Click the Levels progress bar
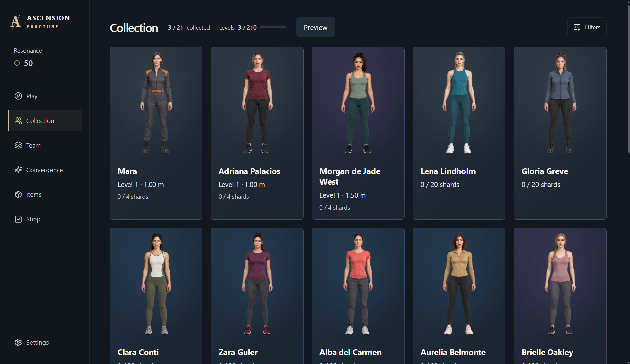Screen dimensions: 630x364 (273, 27)
